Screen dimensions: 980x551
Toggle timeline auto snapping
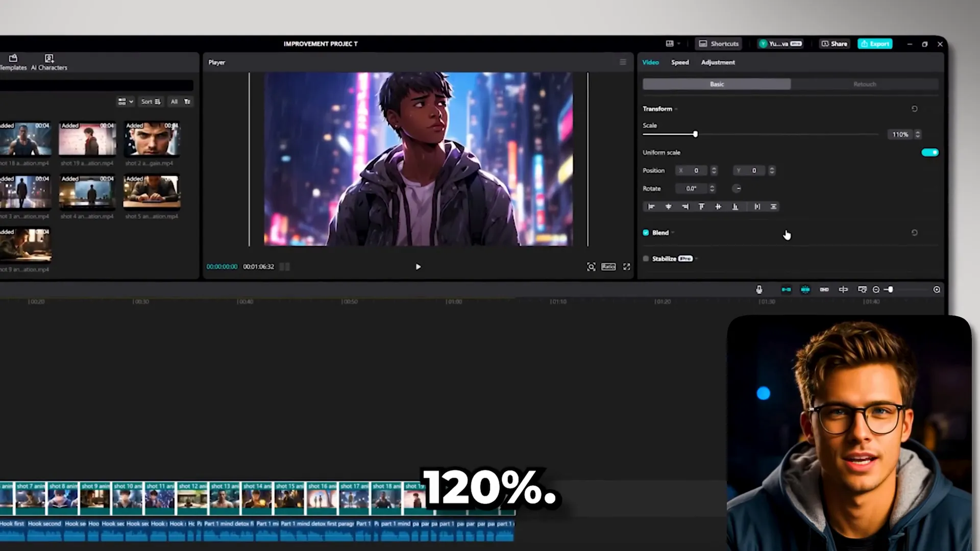point(805,290)
